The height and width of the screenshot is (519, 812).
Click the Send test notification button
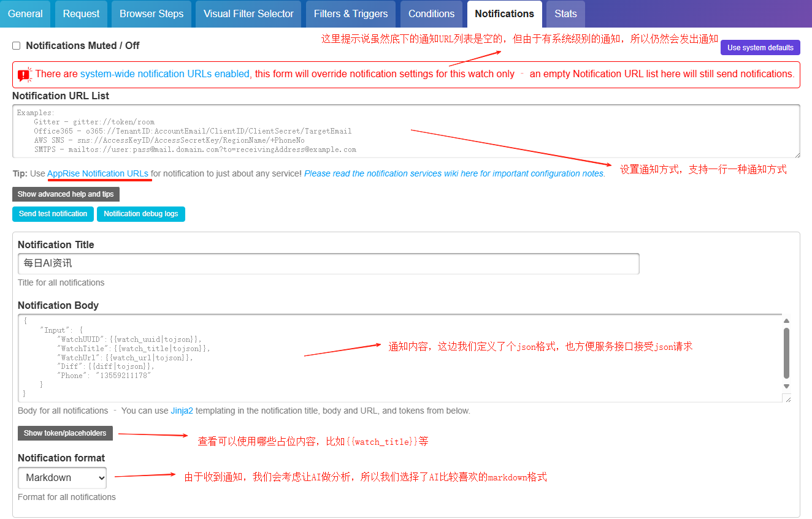(x=53, y=214)
